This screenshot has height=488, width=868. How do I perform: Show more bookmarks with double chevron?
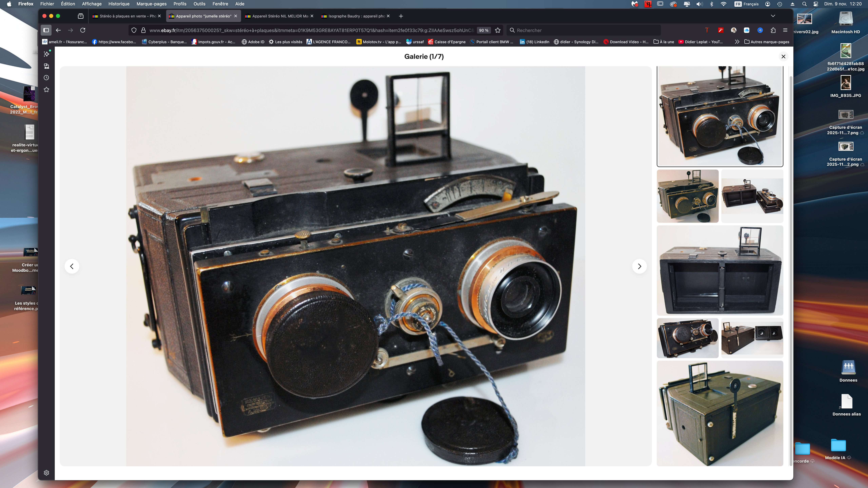click(x=737, y=42)
